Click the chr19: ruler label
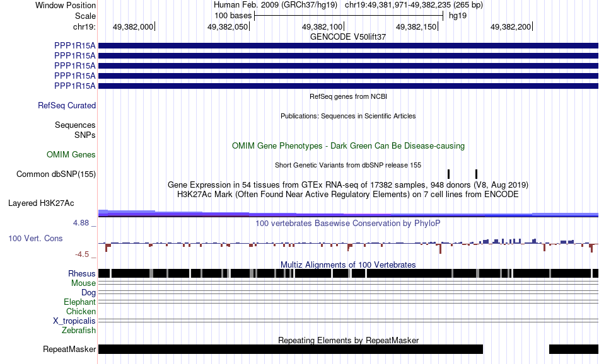 84,26
